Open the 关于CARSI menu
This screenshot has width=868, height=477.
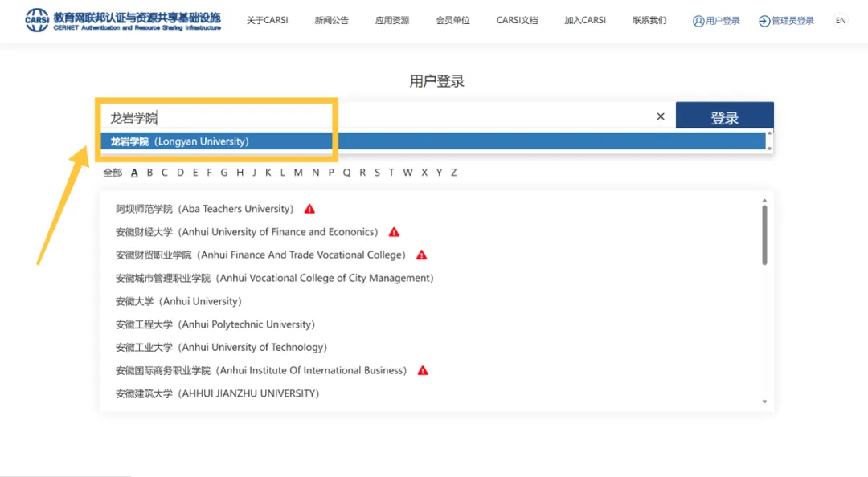(268, 20)
